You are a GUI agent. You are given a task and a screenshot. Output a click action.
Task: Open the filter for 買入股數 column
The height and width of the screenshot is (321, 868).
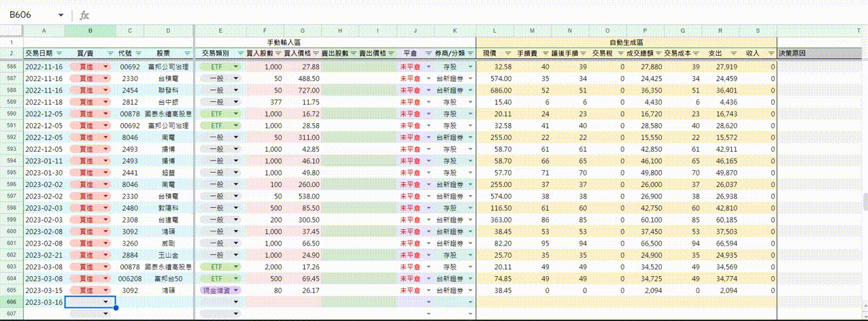pyautogui.click(x=279, y=53)
